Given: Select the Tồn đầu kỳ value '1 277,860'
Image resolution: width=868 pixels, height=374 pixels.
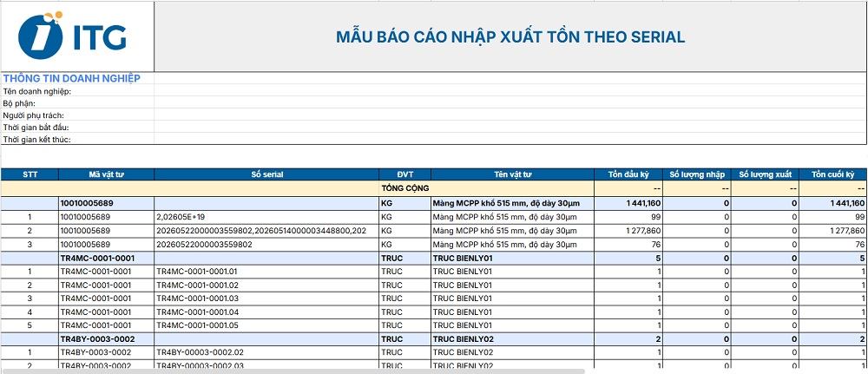Looking at the screenshot, I should coord(628,230).
